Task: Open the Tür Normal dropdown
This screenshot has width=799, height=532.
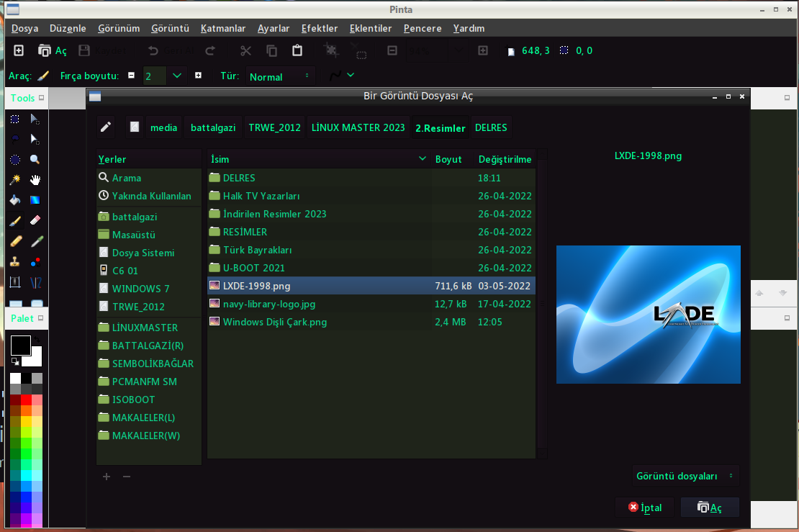Action: [x=280, y=76]
